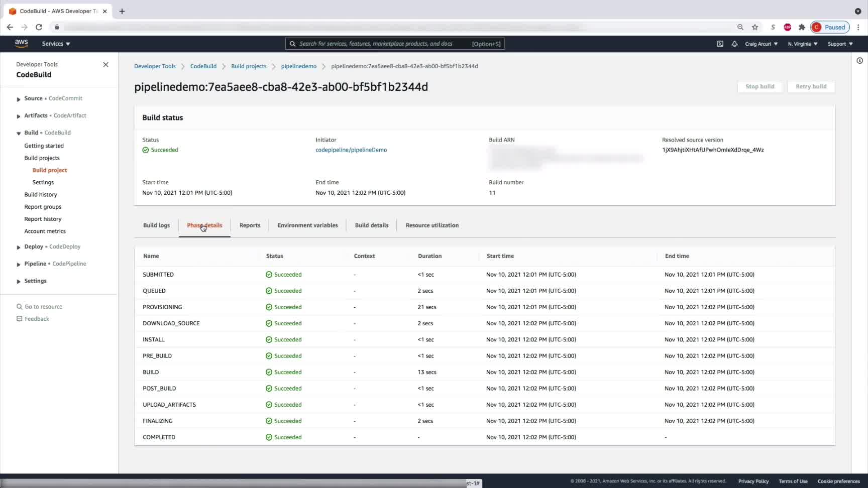Image resolution: width=868 pixels, height=488 pixels.
Task: Click the browser zoom magnifier icon
Action: (x=740, y=27)
